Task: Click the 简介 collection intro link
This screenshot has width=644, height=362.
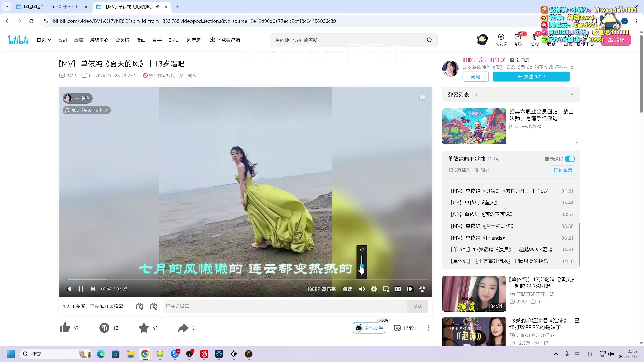Action: coord(482,170)
